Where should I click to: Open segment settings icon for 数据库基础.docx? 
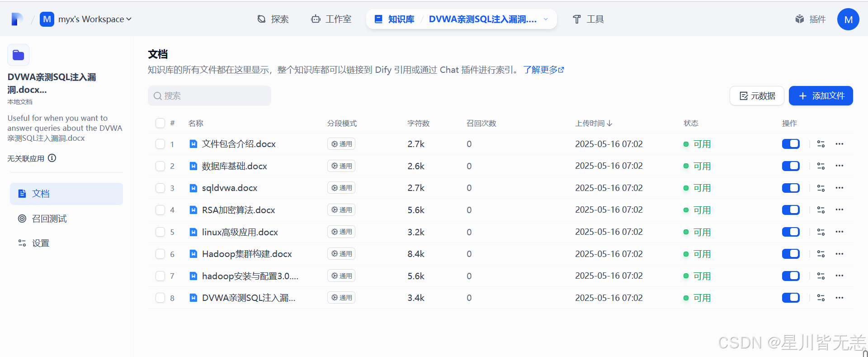point(821,166)
